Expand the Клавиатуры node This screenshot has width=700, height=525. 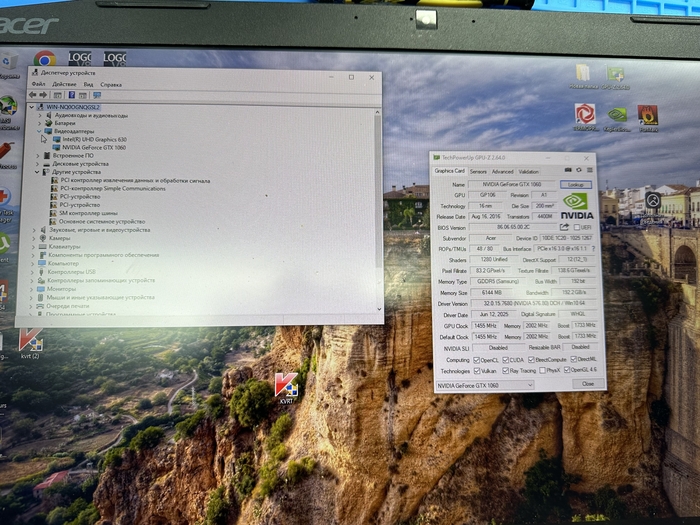(33, 247)
